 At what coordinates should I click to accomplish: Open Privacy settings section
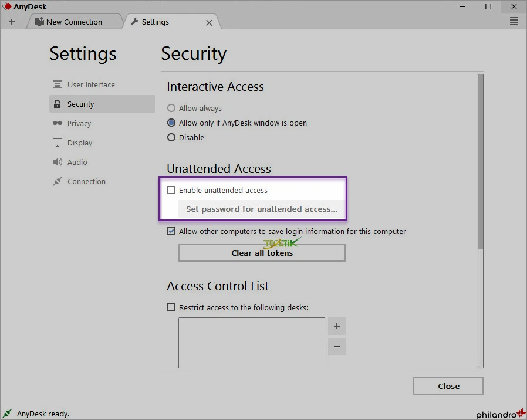click(102, 123)
